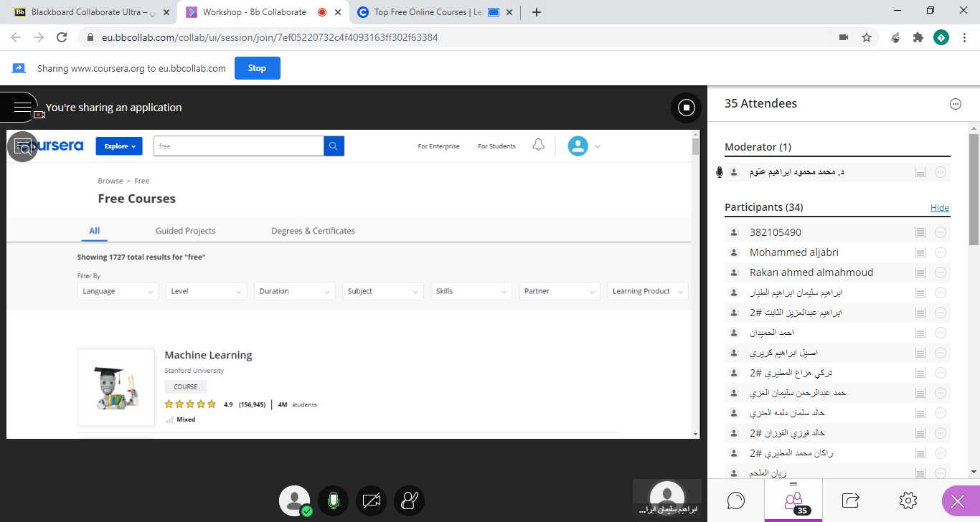Open the attendees panel options ellipsis

(x=956, y=104)
